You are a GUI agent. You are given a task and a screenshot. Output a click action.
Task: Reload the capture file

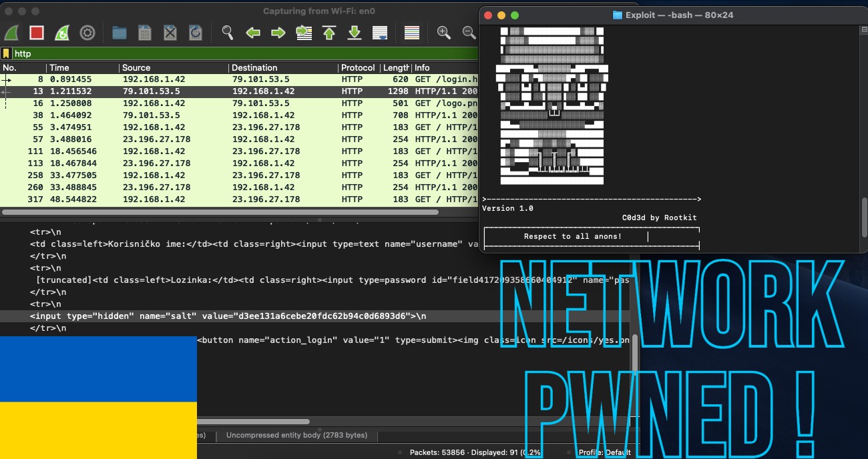(195, 32)
